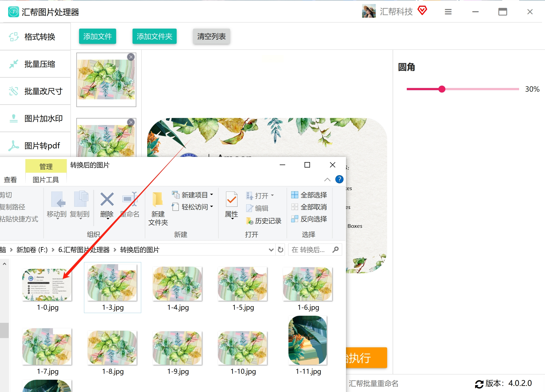Click the 圆角 slider handle
Image resolution: width=545 pixels, height=392 pixels.
coord(442,89)
